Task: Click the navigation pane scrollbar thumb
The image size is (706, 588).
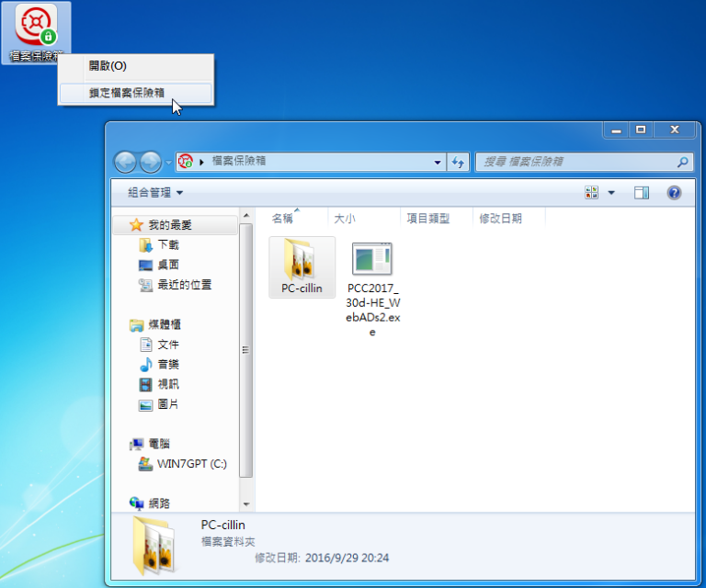Action: point(245,350)
